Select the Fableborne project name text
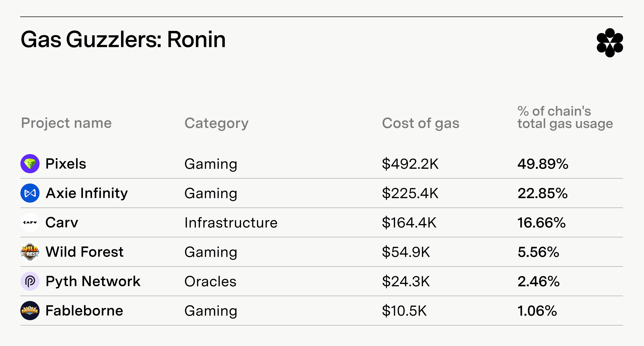Viewport: 644px width, 346px height. 84,311
